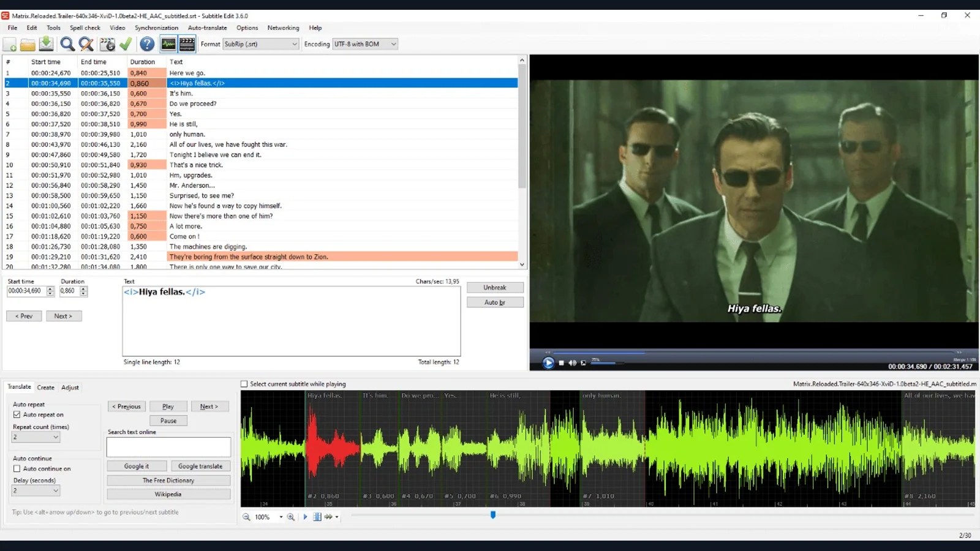980x551 pixels.
Task: Select subtitle row 'Mr. Anderson...'
Action: tap(260, 186)
